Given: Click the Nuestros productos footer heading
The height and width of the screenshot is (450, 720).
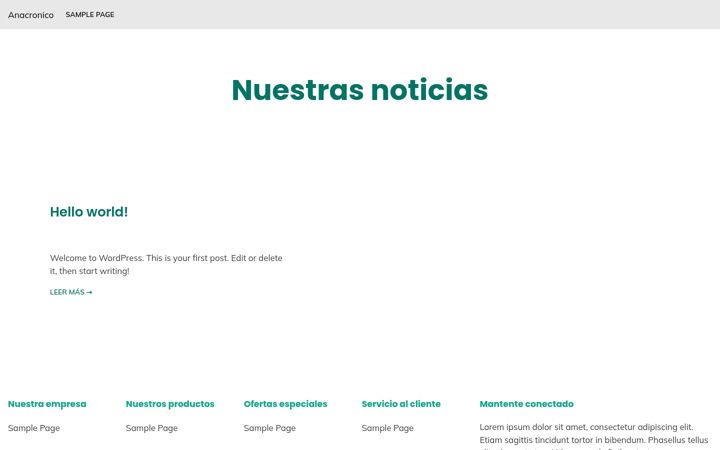Looking at the screenshot, I should click(170, 404).
